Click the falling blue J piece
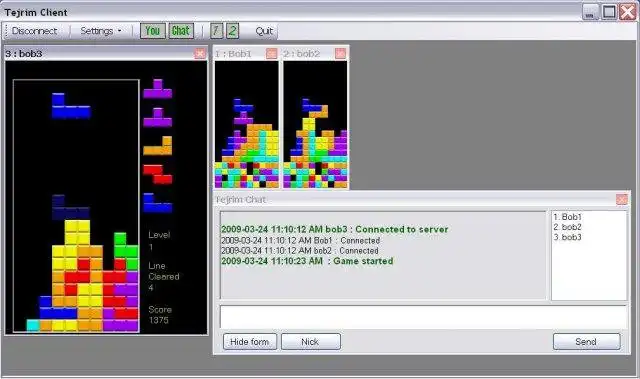The height and width of the screenshot is (379, 640). (71, 106)
